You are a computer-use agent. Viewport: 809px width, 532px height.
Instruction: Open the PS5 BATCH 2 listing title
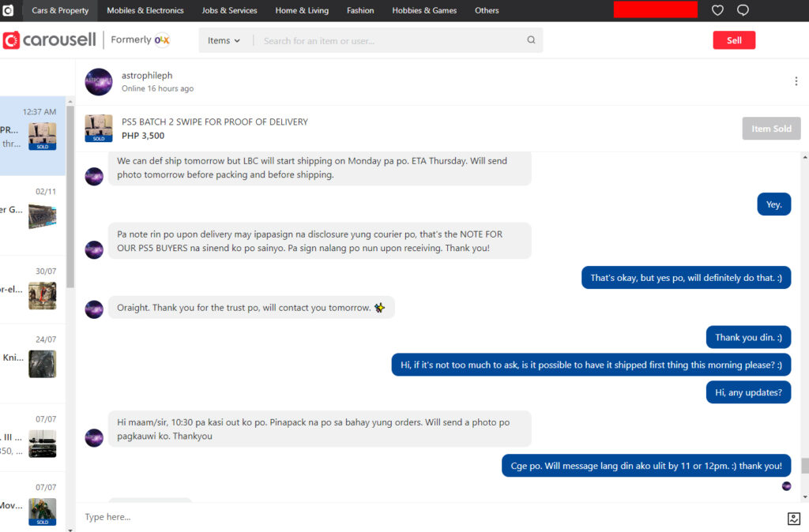click(x=215, y=122)
